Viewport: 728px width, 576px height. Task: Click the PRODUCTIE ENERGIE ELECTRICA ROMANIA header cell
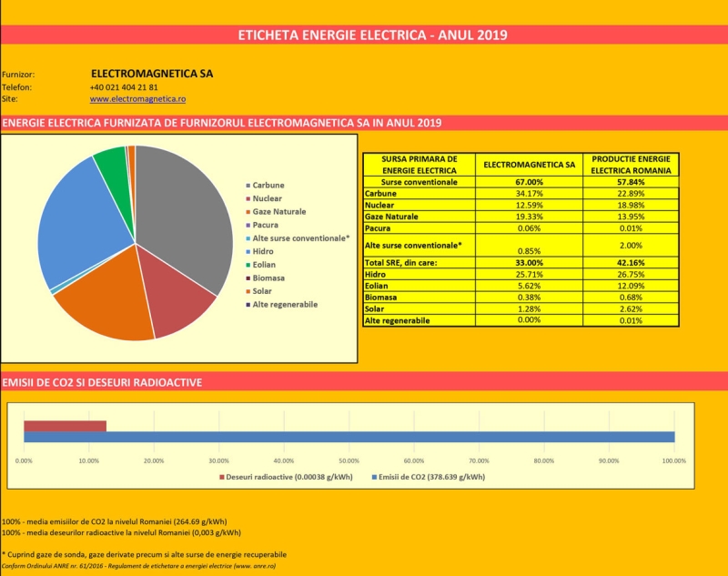631,165
